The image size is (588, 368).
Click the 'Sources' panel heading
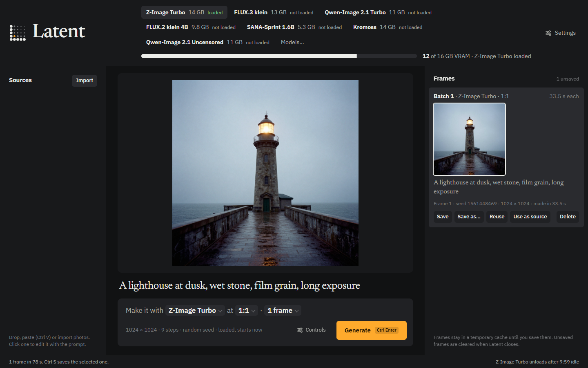click(20, 80)
